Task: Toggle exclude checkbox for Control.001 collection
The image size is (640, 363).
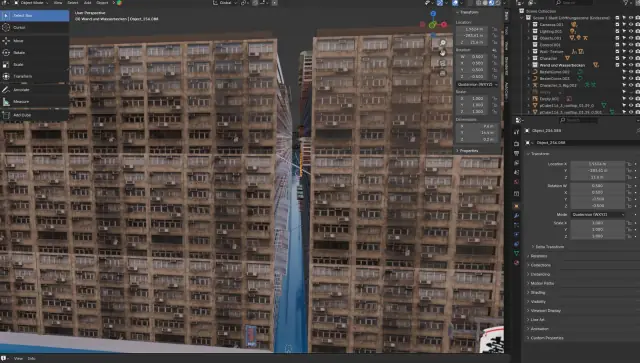Action: pyautogui.click(x=618, y=45)
